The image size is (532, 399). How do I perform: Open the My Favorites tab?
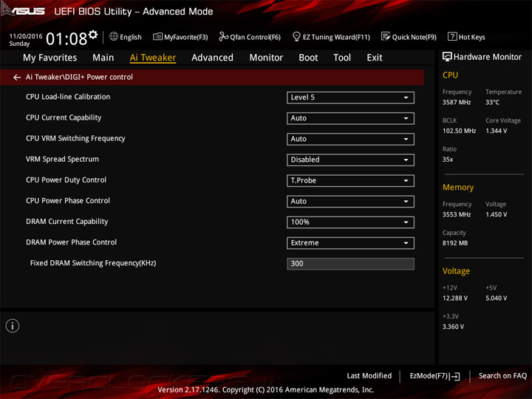click(x=50, y=58)
